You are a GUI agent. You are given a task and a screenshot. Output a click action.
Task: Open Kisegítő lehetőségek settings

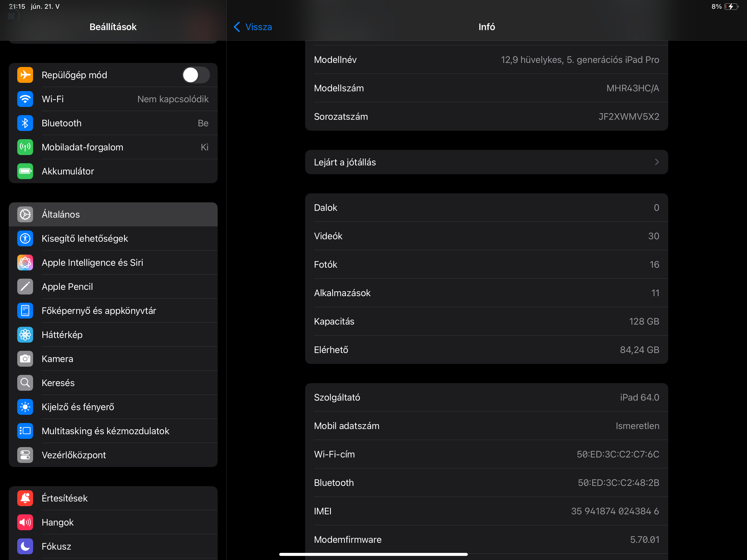pyautogui.click(x=113, y=238)
